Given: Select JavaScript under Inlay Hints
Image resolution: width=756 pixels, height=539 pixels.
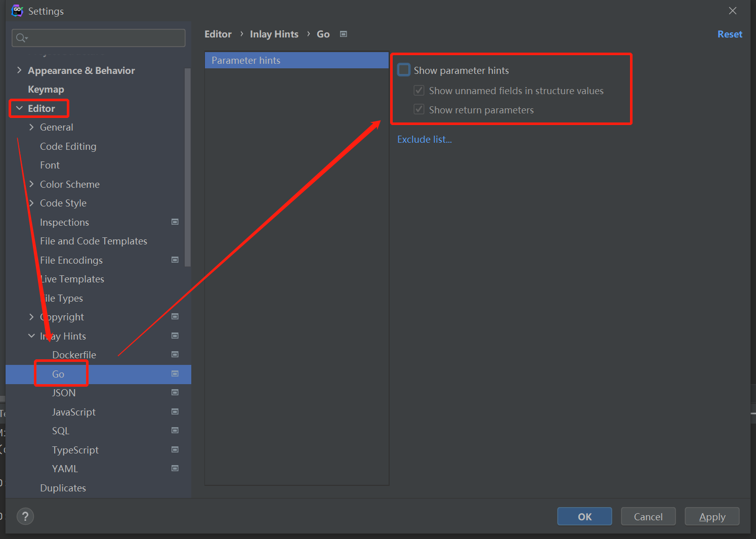Looking at the screenshot, I should point(74,412).
